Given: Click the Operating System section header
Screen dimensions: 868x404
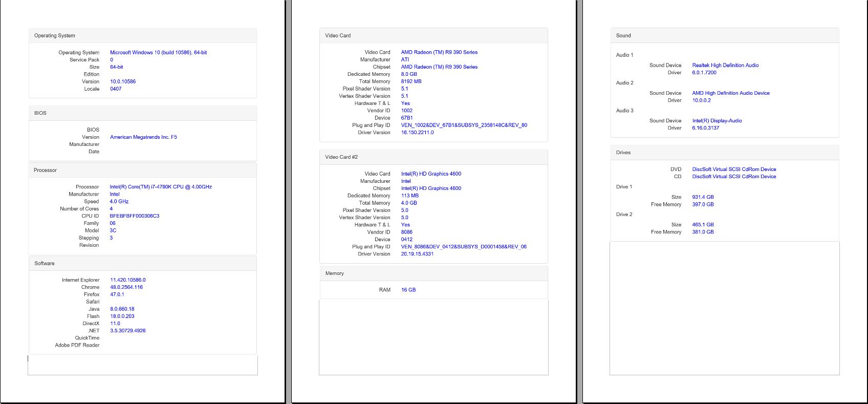Looking at the screenshot, I should [x=55, y=36].
